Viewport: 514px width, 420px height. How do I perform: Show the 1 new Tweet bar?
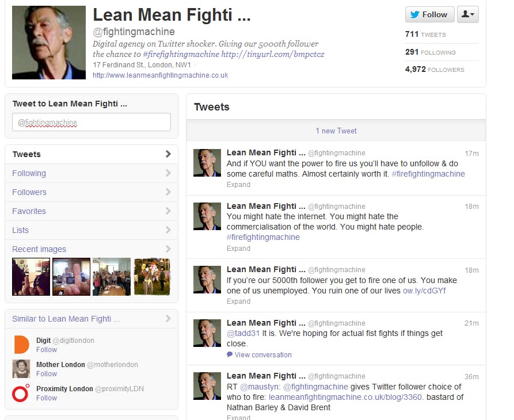pos(336,131)
